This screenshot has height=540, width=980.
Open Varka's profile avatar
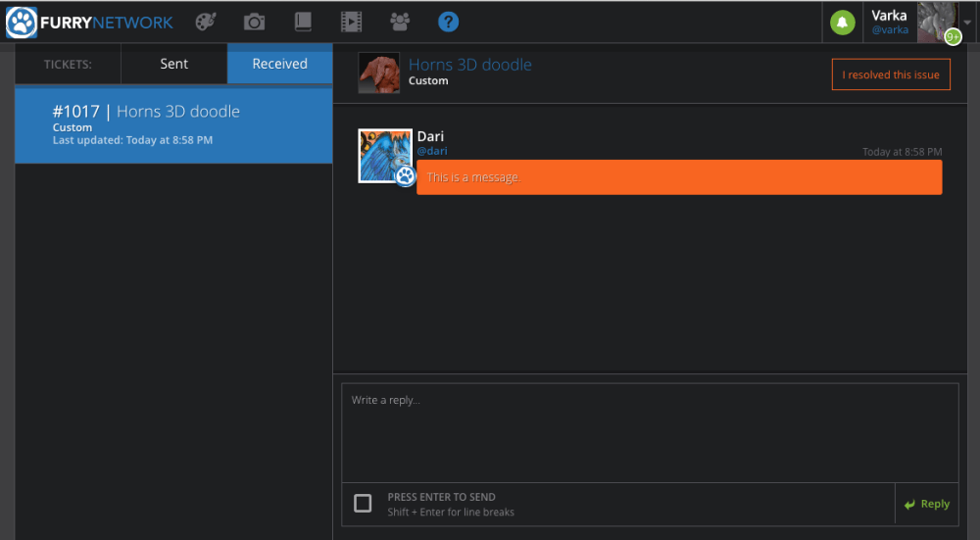pos(938,23)
